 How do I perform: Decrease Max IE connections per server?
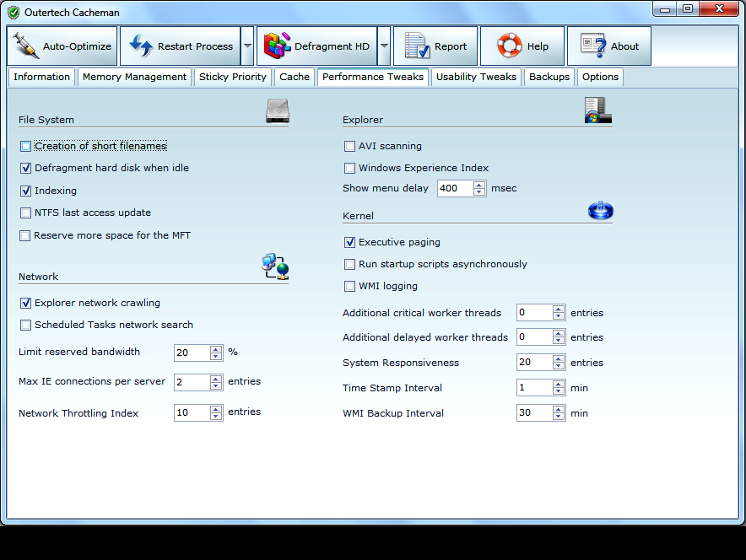[x=216, y=386]
